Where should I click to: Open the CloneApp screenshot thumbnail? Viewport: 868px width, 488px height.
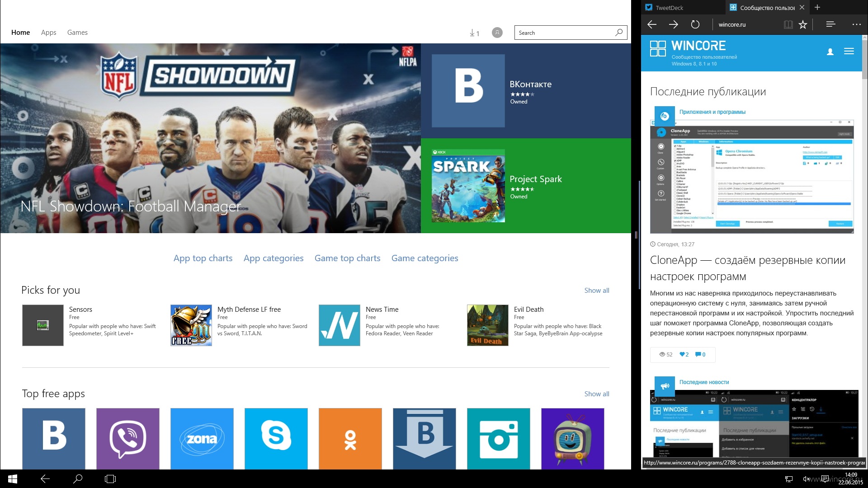pos(752,177)
